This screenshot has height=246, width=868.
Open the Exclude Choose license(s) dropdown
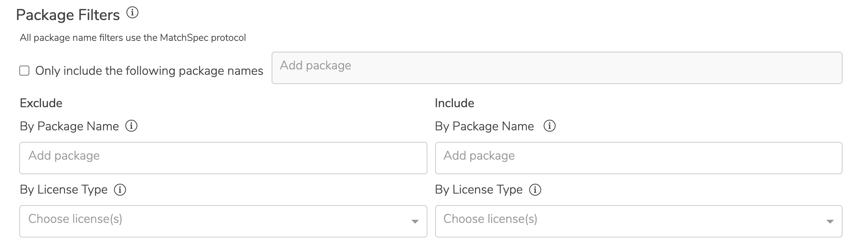coord(223,221)
